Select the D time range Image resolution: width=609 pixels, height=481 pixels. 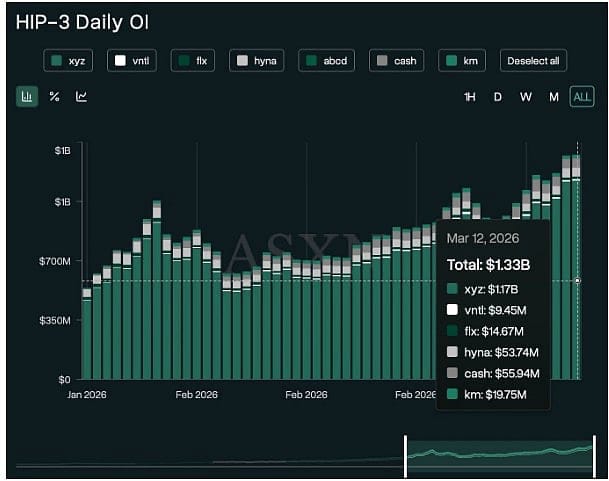coord(498,97)
